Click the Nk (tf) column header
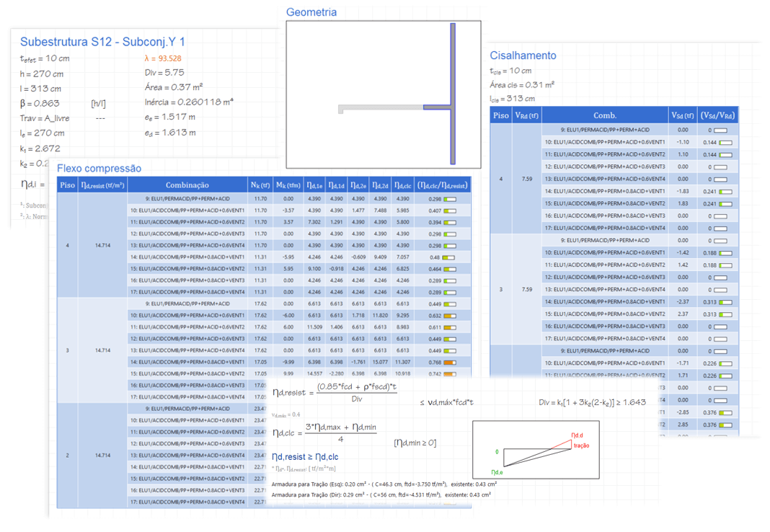The width and height of the screenshot is (770, 532). 261,185
